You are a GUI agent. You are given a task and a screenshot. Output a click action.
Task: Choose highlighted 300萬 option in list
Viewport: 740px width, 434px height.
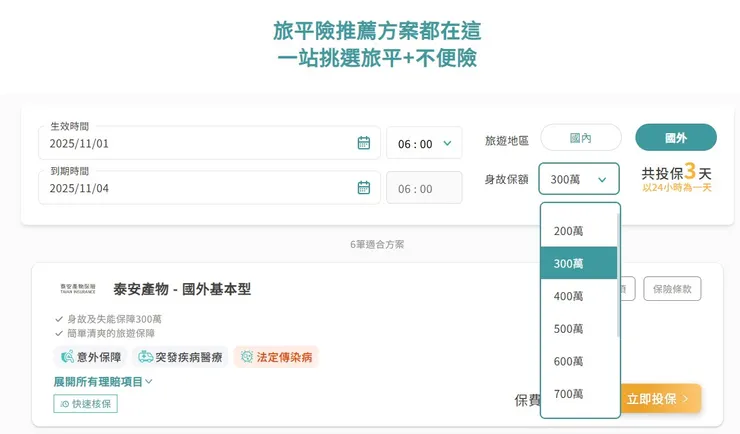[579, 263]
